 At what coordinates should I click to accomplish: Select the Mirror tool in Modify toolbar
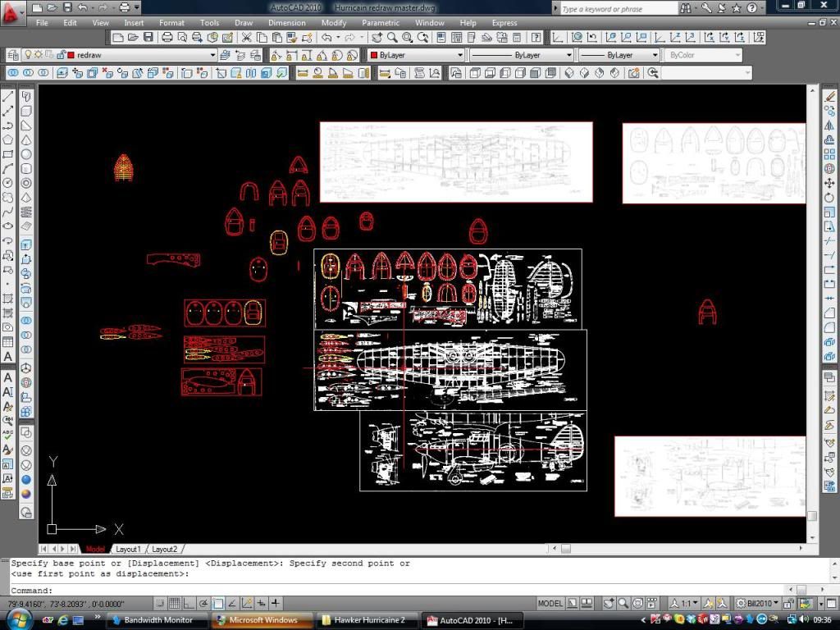(829, 126)
